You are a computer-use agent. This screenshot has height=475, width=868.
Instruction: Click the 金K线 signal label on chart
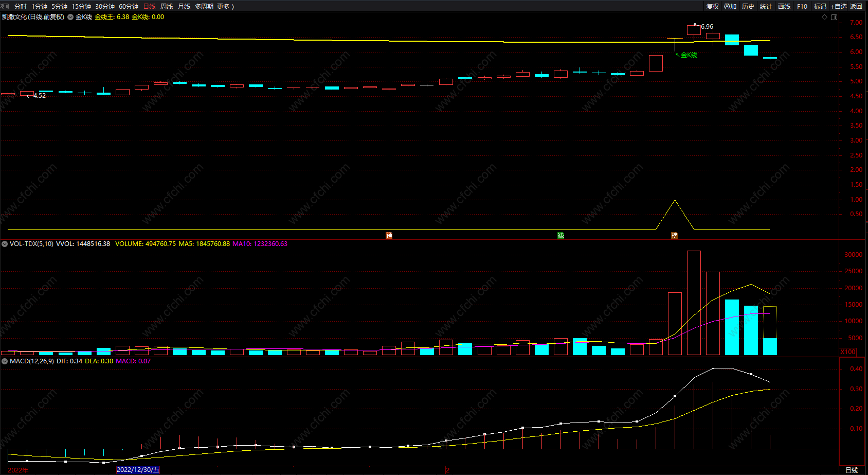pyautogui.click(x=689, y=55)
